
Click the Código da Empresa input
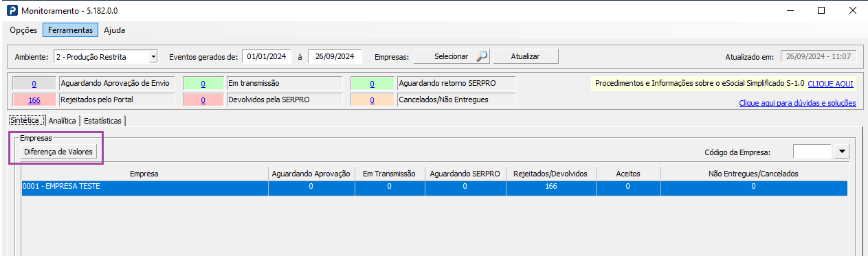coord(812,151)
